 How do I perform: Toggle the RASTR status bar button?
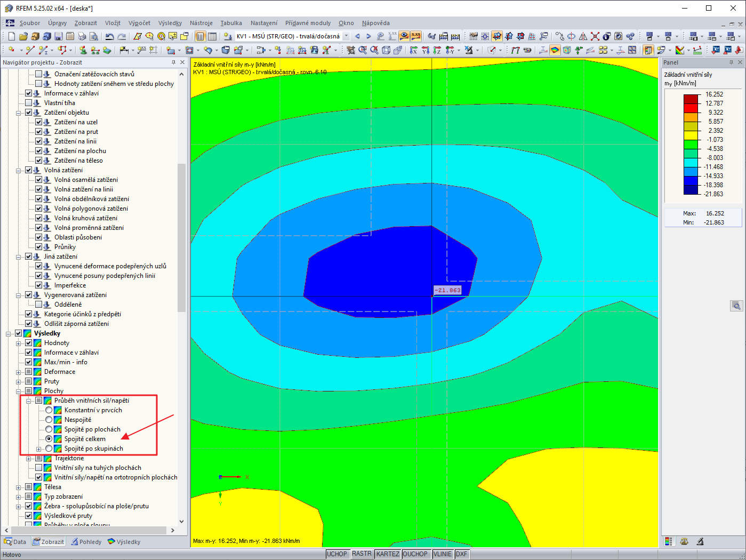tap(362, 554)
